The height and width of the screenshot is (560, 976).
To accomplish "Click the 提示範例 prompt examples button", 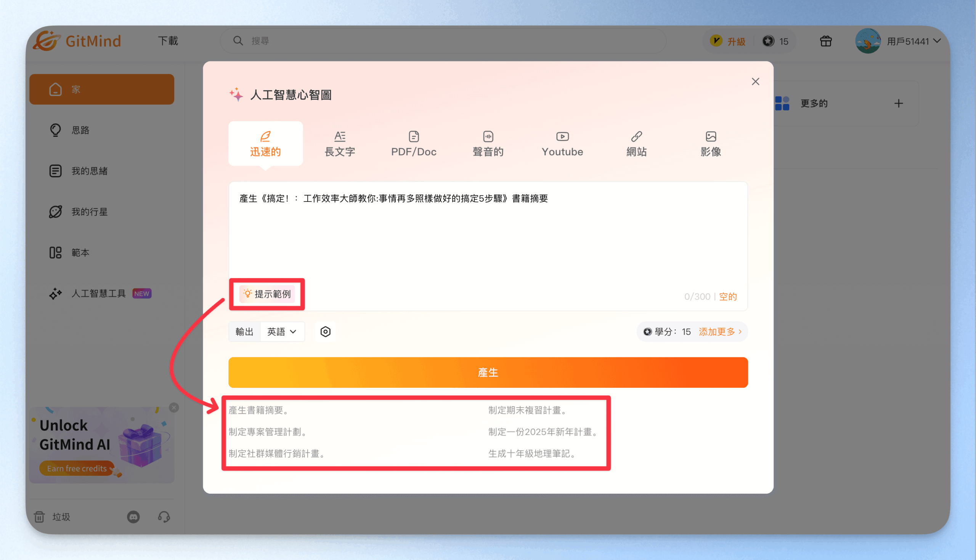I will (x=267, y=294).
